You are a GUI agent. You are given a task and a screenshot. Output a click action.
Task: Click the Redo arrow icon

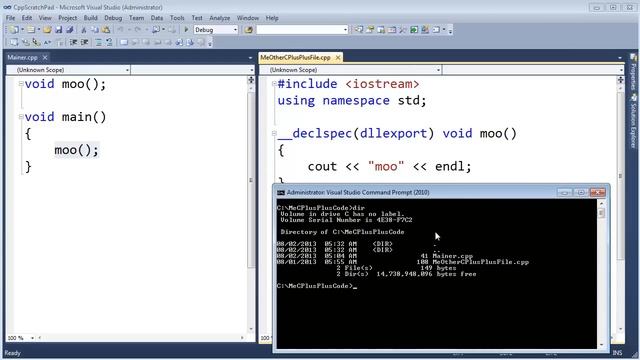point(138,30)
